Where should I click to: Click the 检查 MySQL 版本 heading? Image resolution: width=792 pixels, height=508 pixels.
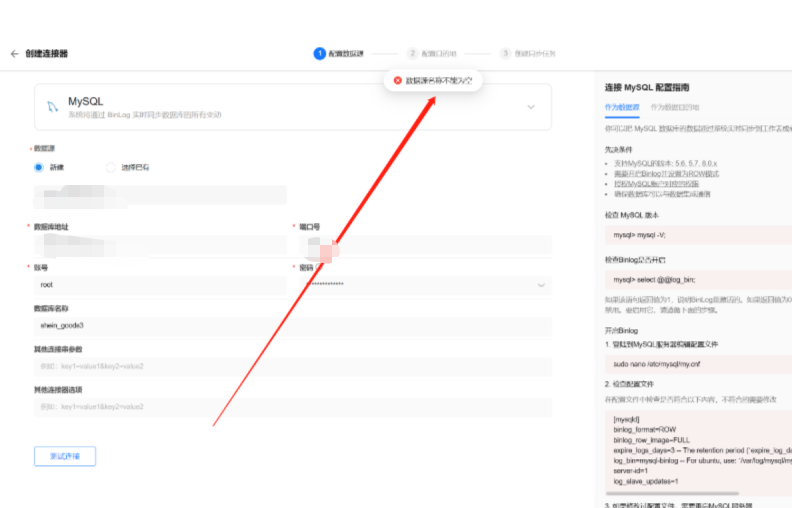click(631, 215)
